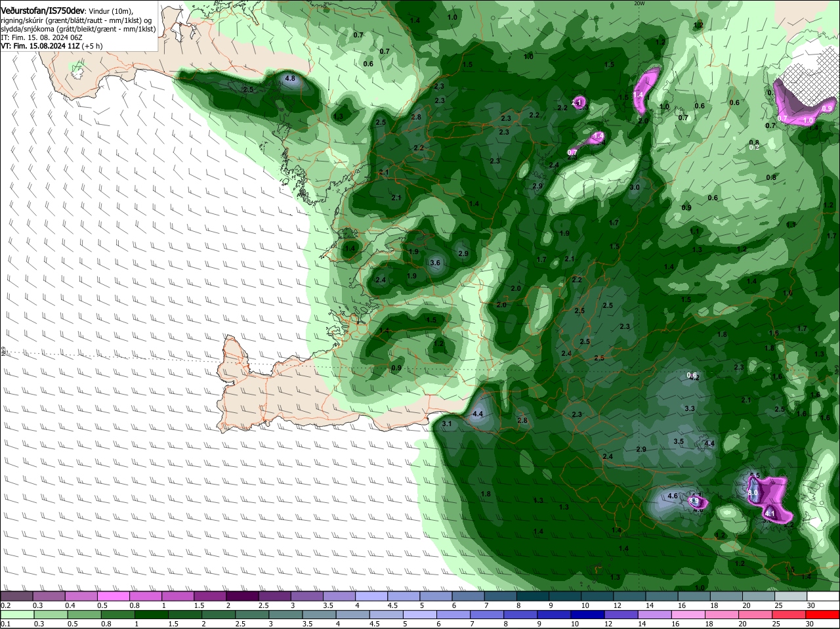
Task: Click the lower legend swatch between 25 and 30
Action: coord(790,615)
